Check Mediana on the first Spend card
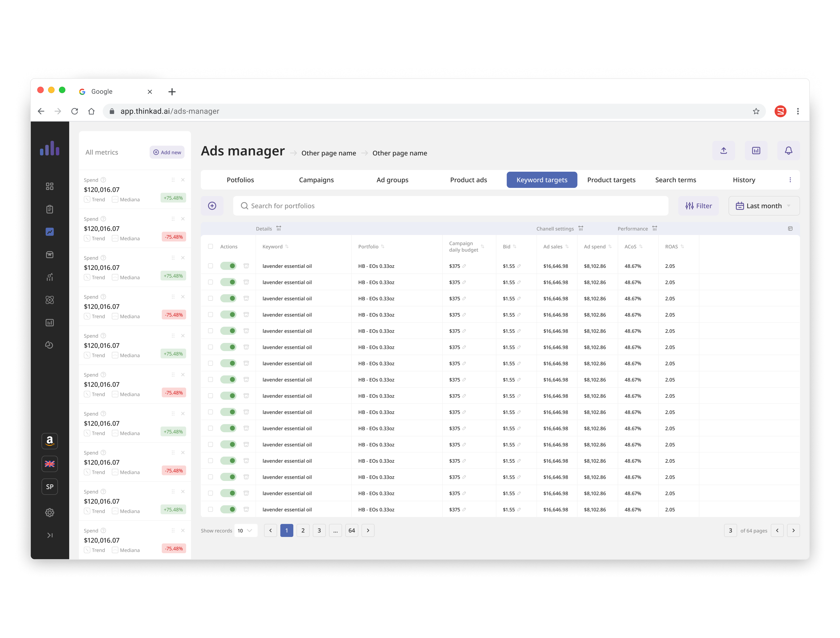This screenshot has height=638, width=840. click(x=115, y=200)
